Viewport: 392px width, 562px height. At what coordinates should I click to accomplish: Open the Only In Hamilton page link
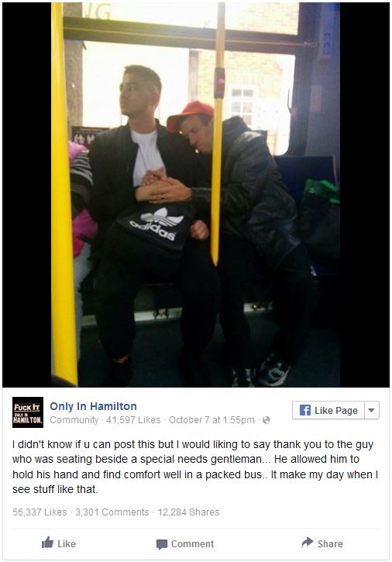pos(93,406)
